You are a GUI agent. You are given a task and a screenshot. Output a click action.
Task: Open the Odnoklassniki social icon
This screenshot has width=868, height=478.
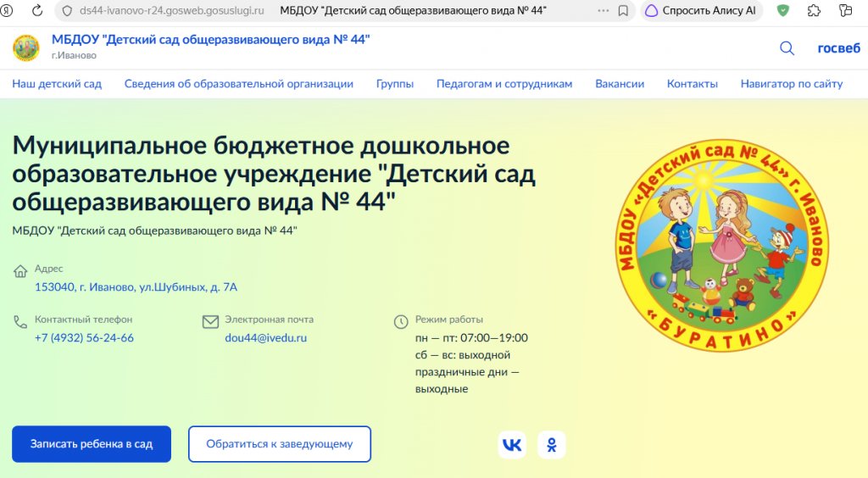coord(551,445)
